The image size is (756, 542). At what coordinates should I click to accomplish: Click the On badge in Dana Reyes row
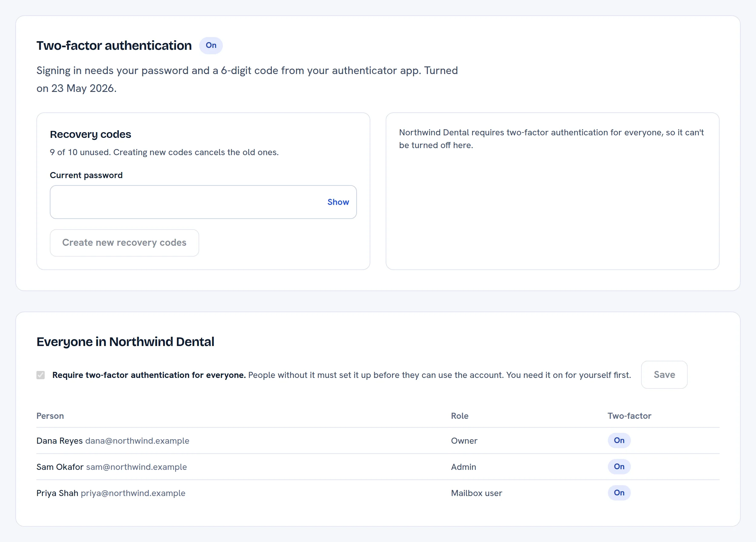[x=619, y=440]
